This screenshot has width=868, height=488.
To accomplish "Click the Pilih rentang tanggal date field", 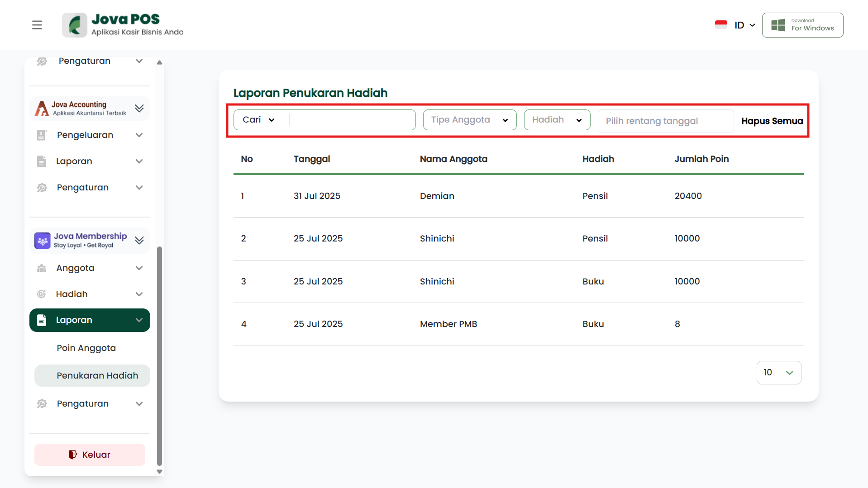I will (x=665, y=121).
